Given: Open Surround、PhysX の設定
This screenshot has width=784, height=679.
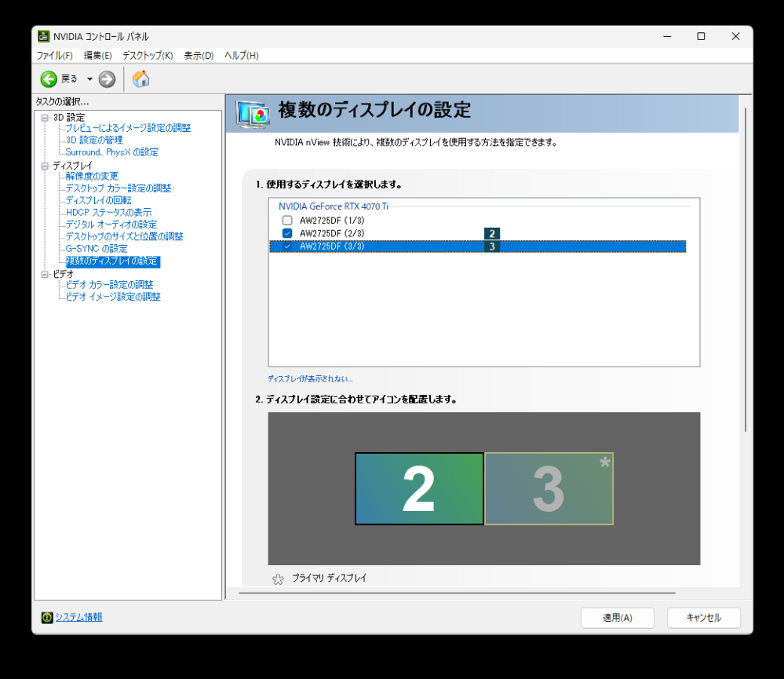Looking at the screenshot, I should pyautogui.click(x=112, y=152).
